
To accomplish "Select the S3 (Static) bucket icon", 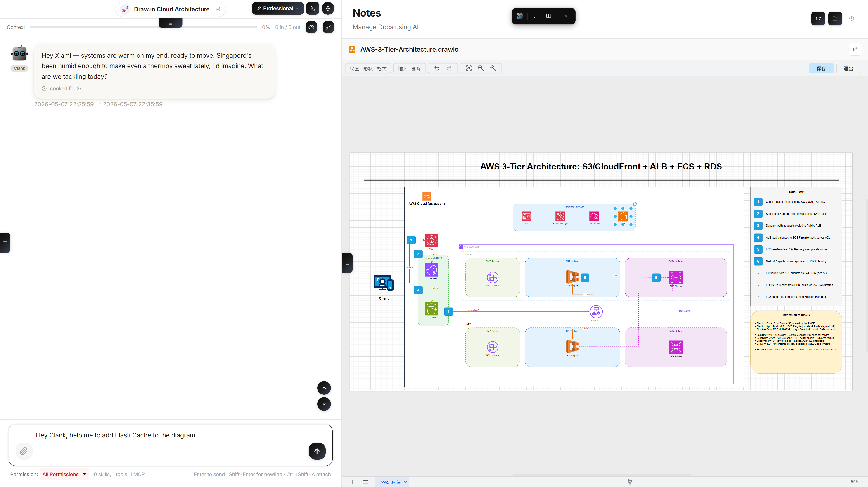I will coord(432,309).
